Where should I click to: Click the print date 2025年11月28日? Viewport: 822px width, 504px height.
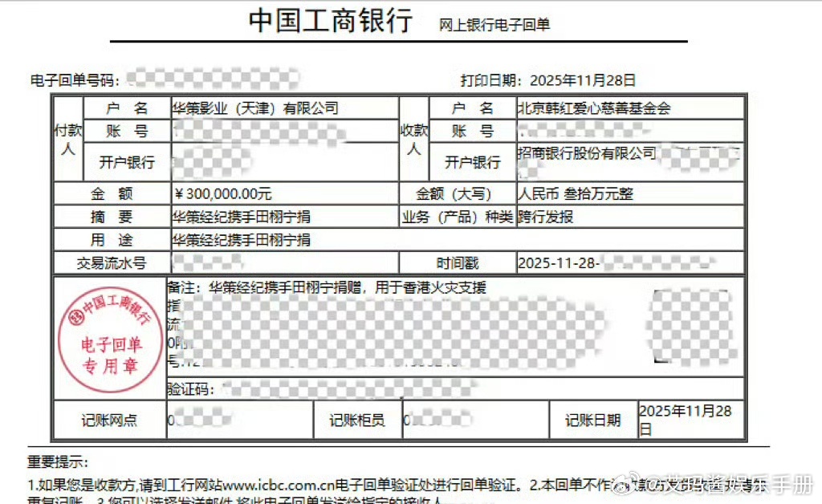click(583, 80)
